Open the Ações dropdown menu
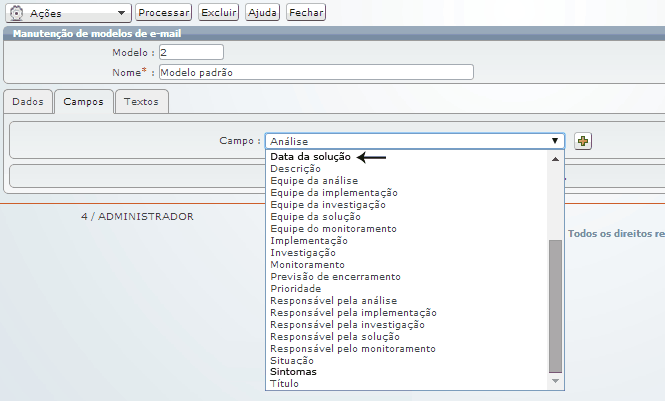 121,13
